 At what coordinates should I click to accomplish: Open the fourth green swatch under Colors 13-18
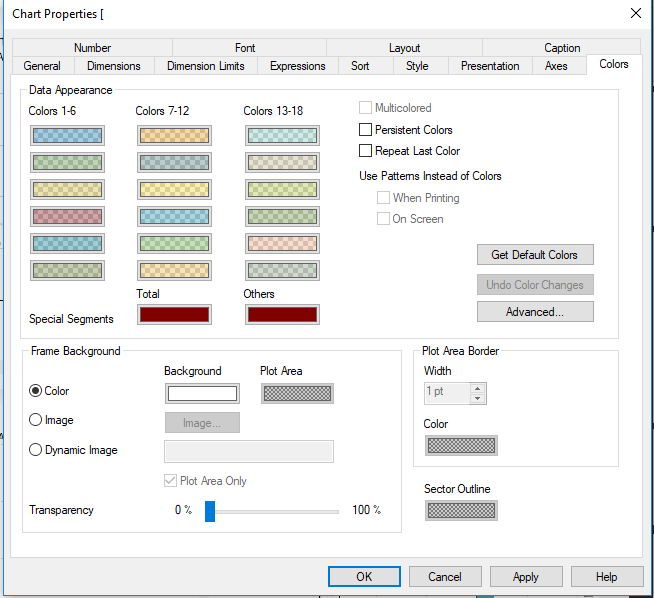[282, 216]
